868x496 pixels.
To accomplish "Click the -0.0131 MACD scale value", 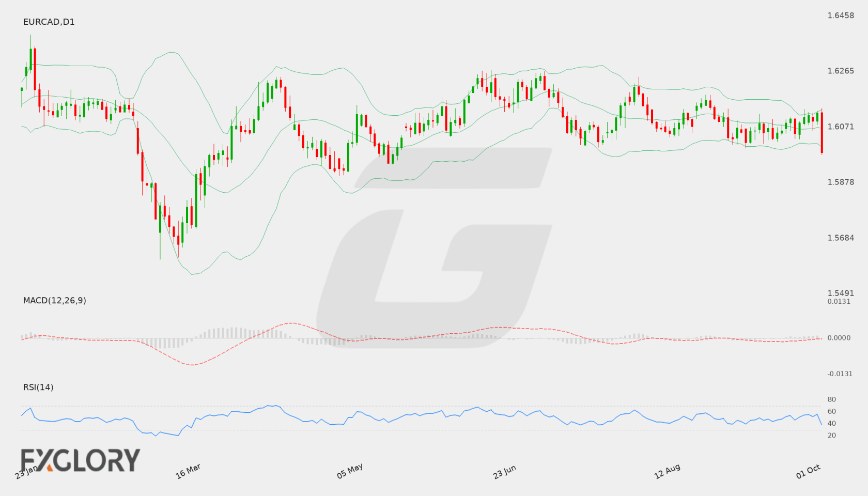I will tap(840, 374).
